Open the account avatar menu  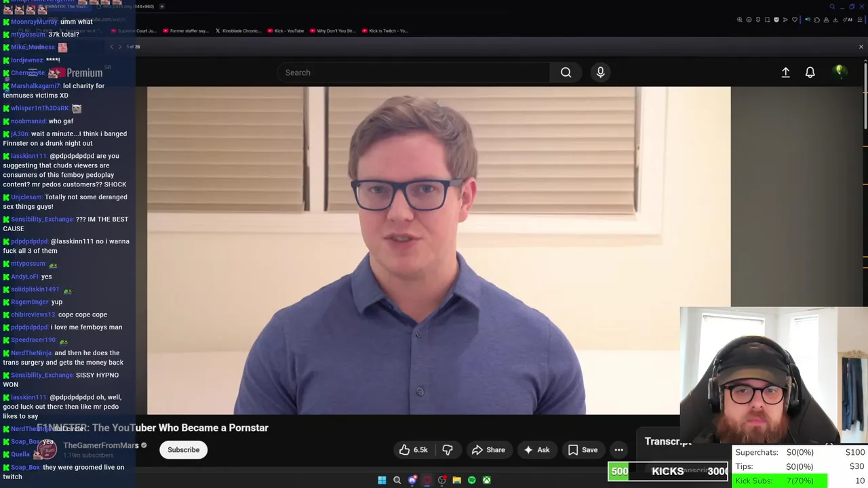(x=840, y=72)
